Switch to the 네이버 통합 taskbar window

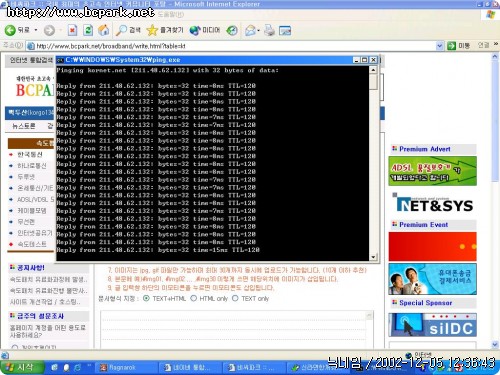(190, 368)
